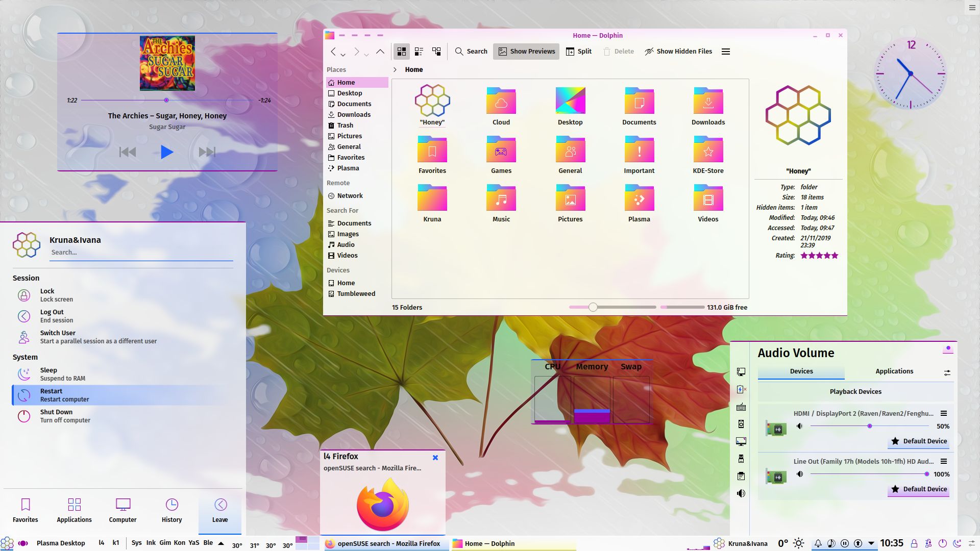
Task: Open the Battery and Brightness tray icon
Action: tap(741, 390)
